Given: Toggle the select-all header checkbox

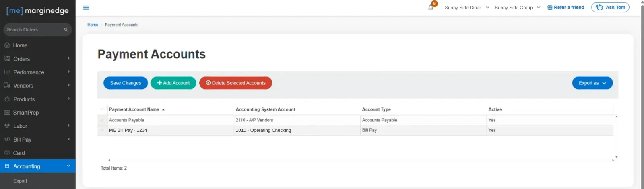Looking at the screenshot, I should pyautogui.click(x=102, y=109).
